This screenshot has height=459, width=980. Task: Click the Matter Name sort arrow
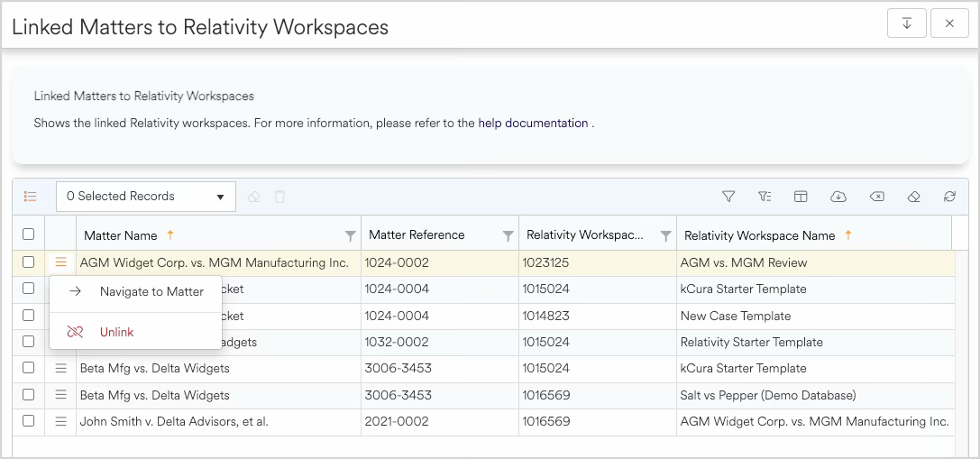(170, 235)
